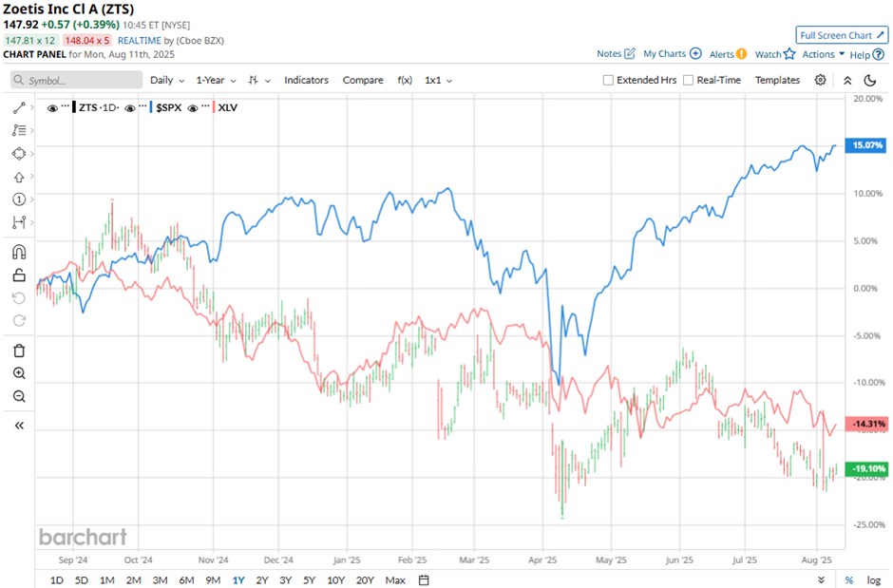Open the Alerts link
Image resolution: width=893 pixels, height=588 pixels.
[x=722, y=54]
